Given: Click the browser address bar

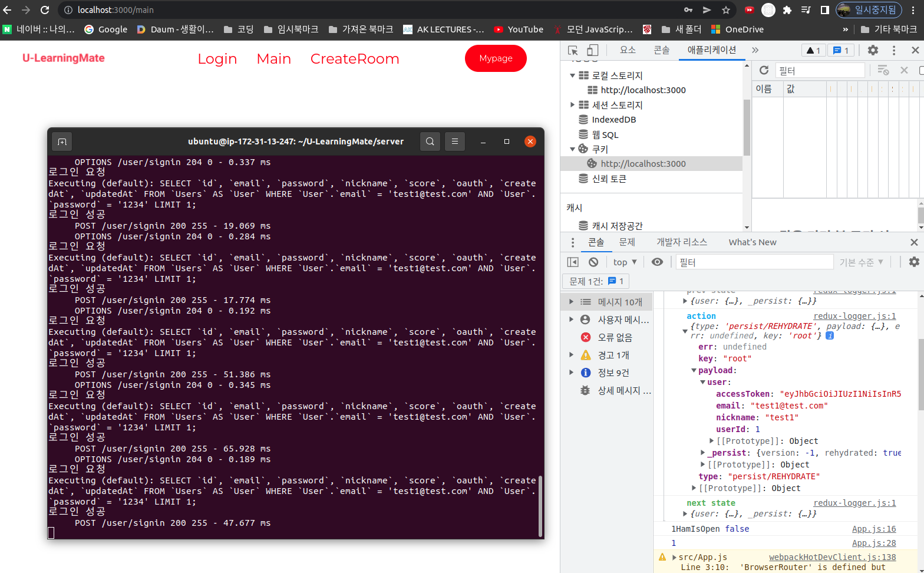Looking at the screenshot, I should (377, 10).
